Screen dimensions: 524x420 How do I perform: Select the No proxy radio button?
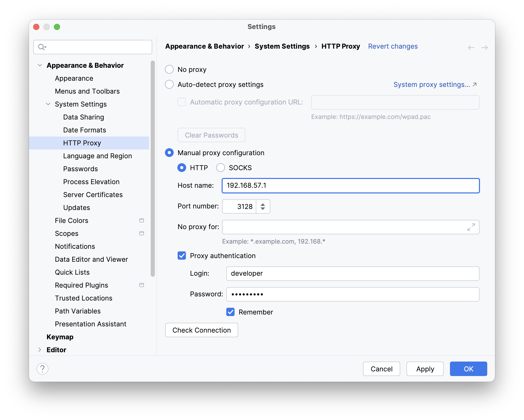[169, 69]
